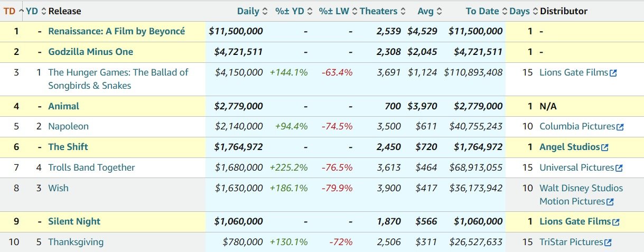Click external link icon next to TriStar Pictures
Screen dimensions: 644x252
pyautogui.click(x=608, y=242)
